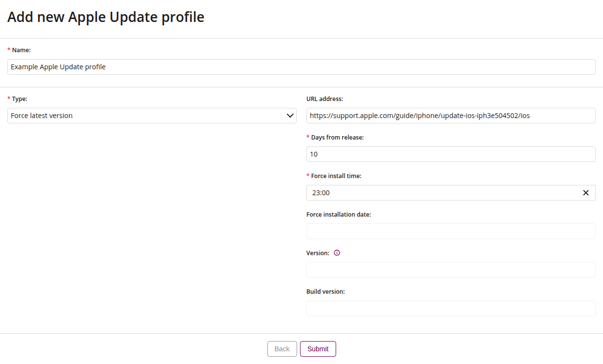The image size is (603, 364).
Task: Click the info icon beside Version
Action: point(337,253)
